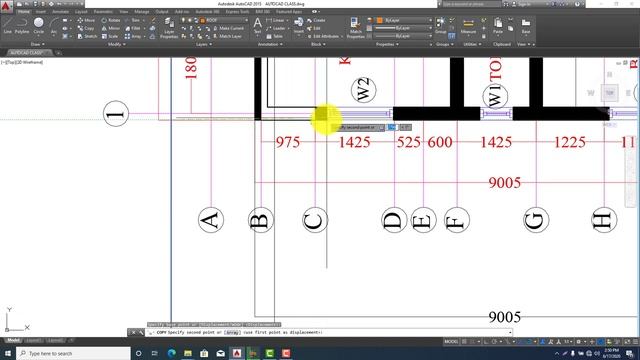
Task: Expand the Annotation panel
Action: coord(270,44)
